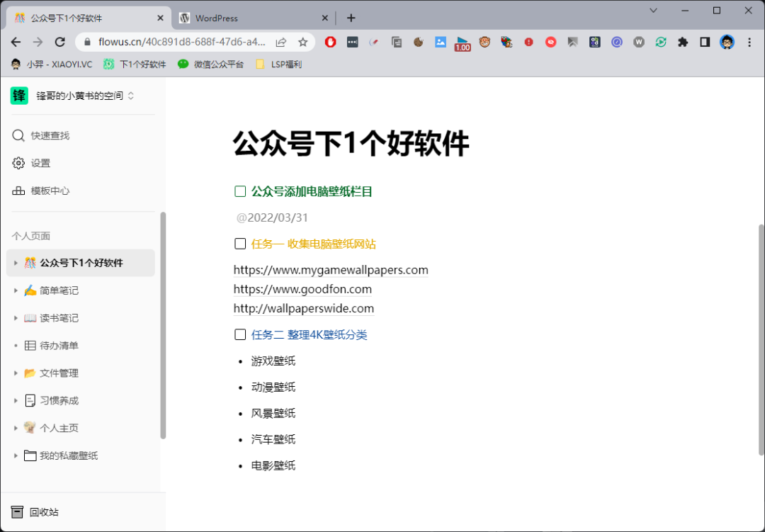Screen dimensions: 765x532
Task: Tick the 任务一 收集电脑壁纸网站 checkbox
Action: (240, 244)
